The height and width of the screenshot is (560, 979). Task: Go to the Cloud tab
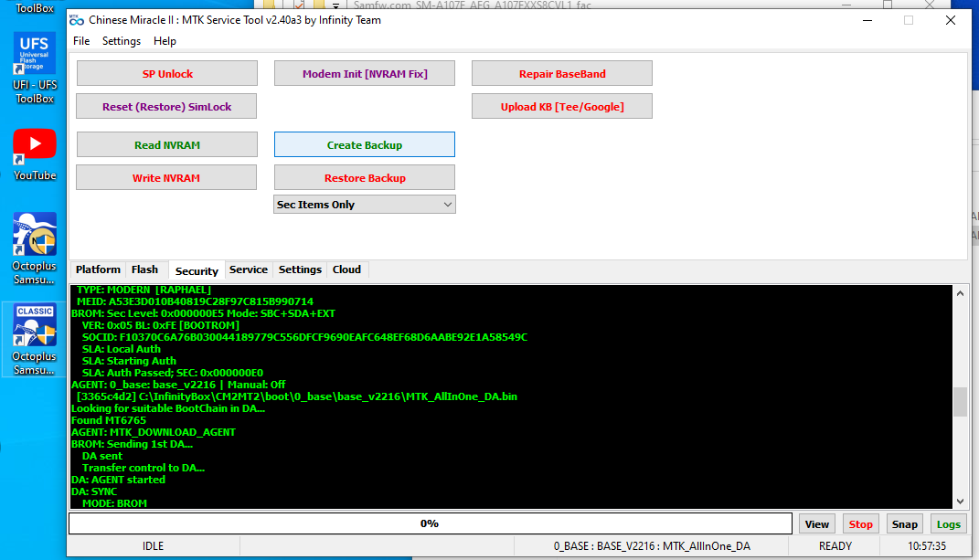click(346, 269)
